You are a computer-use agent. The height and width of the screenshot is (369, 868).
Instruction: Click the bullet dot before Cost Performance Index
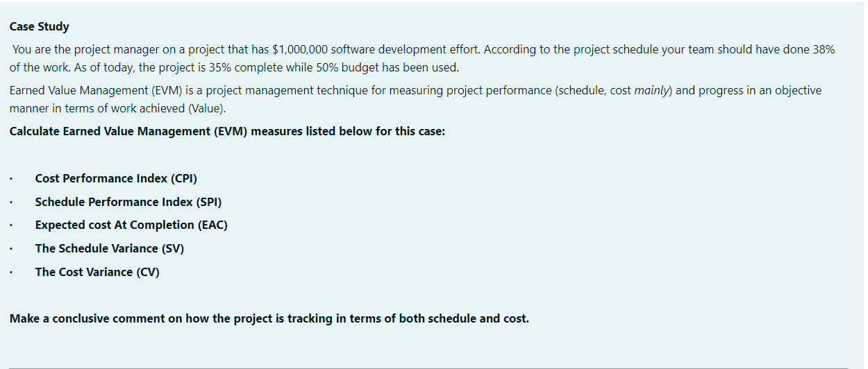(x=12, y=180)
